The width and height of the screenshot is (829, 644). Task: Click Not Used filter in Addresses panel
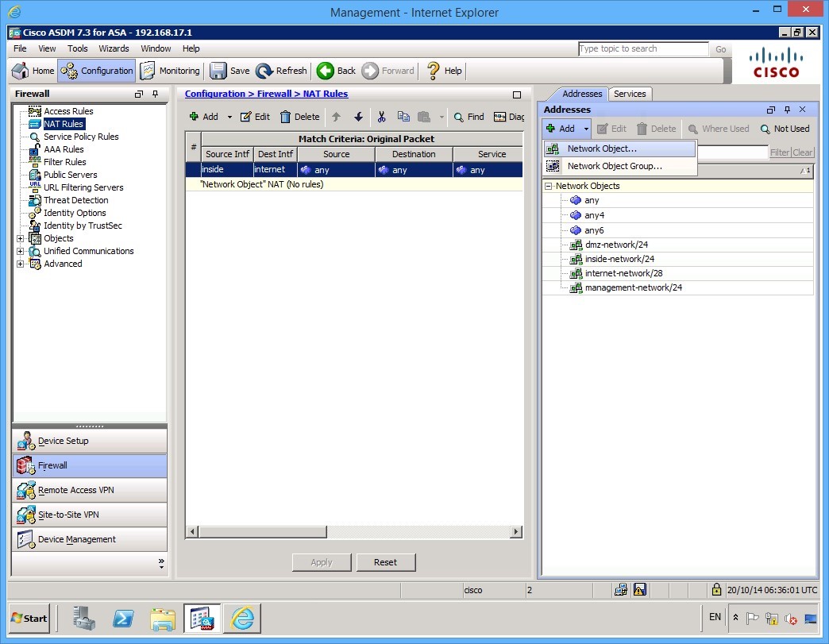785,129
